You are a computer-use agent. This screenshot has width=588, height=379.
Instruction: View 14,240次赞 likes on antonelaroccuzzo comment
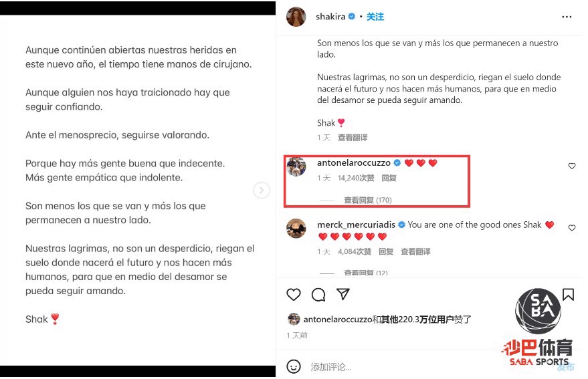[x=356, y=178]
